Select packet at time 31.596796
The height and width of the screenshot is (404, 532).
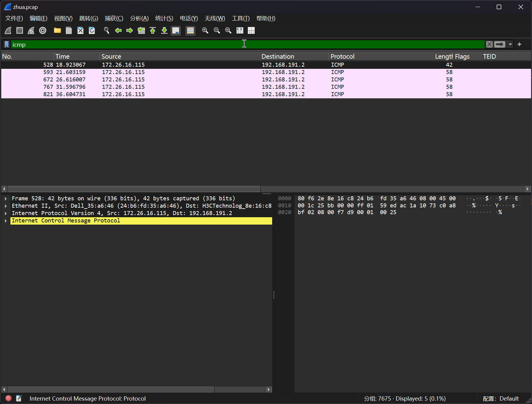pyautogui.click(x=266, y=87)
